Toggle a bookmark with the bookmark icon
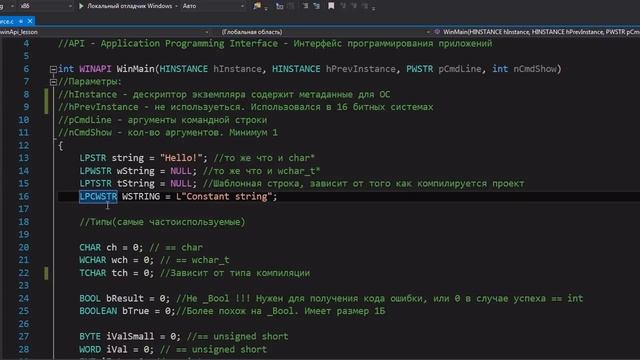The height and width of the screenshot is (360, 640). pos(331,6)
